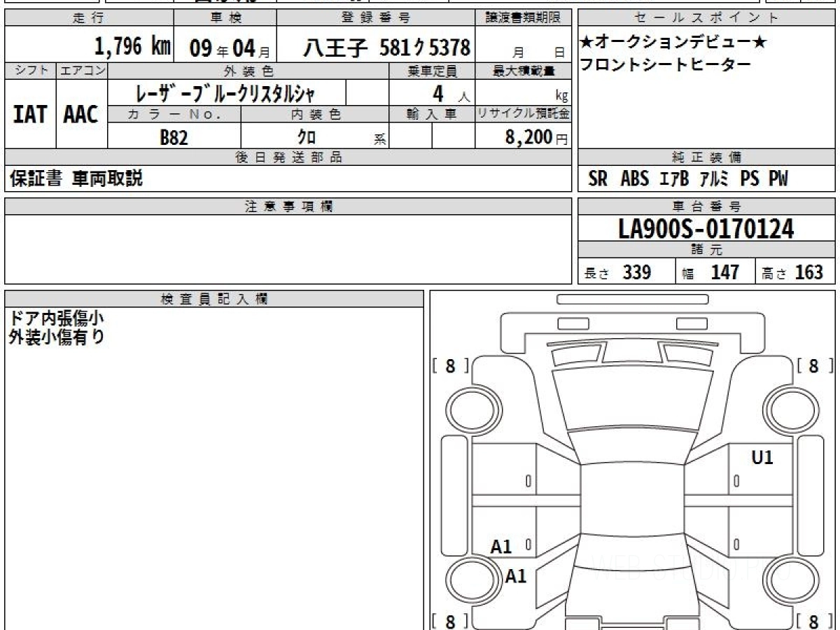Select chassis number LA900S-0170124

point(706,228)
